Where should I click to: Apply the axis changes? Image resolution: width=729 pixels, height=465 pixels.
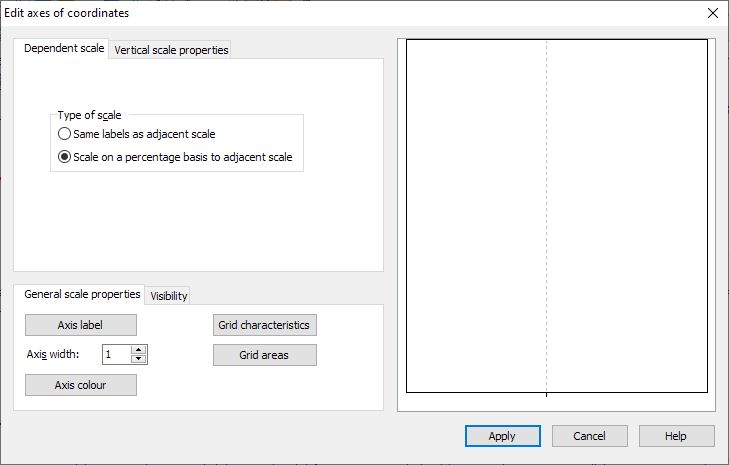(502, 436)
